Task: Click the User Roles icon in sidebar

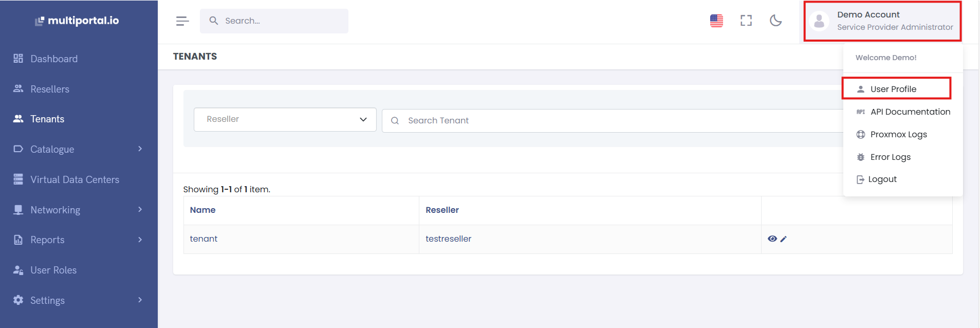Action: (x=18, y=270)
